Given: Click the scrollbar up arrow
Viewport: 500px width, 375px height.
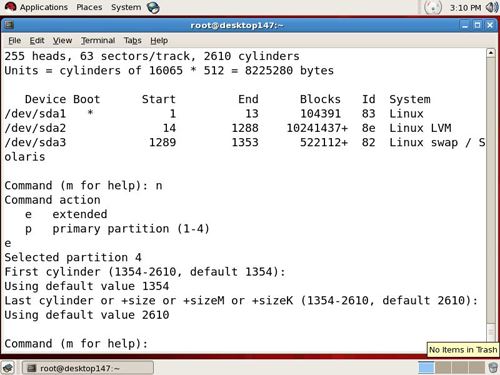Looking at the screenshot, I should pos(491,53).
